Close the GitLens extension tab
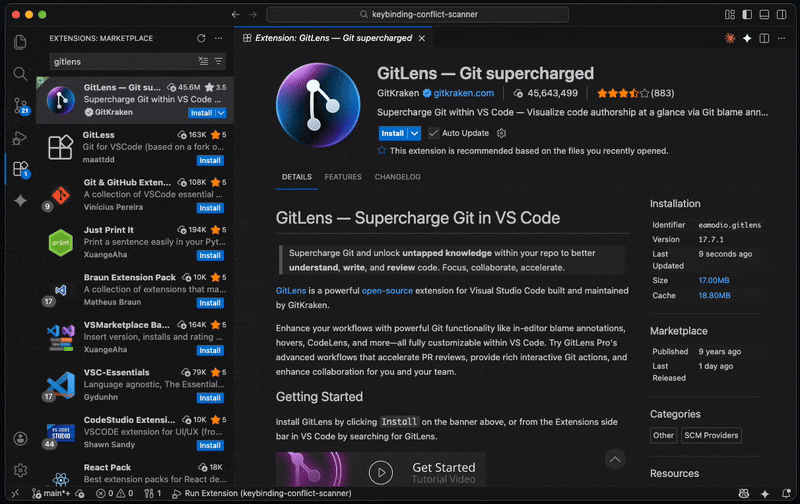 point(422,38)
